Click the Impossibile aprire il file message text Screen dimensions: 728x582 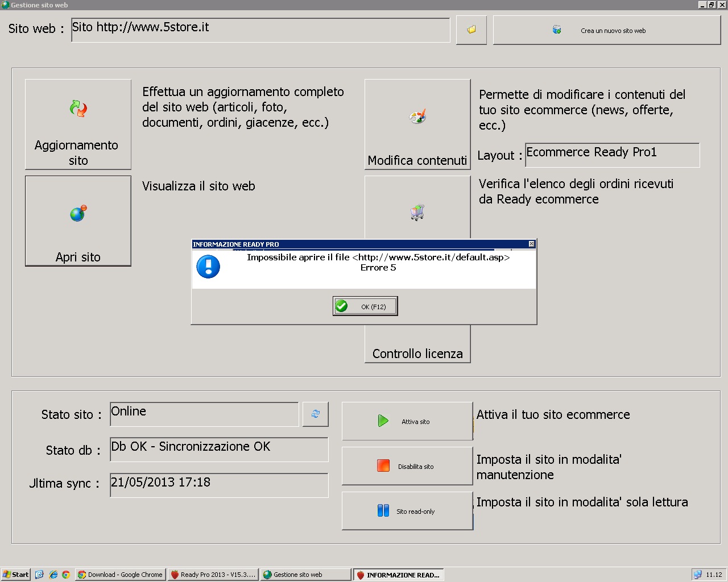[378, 257]
